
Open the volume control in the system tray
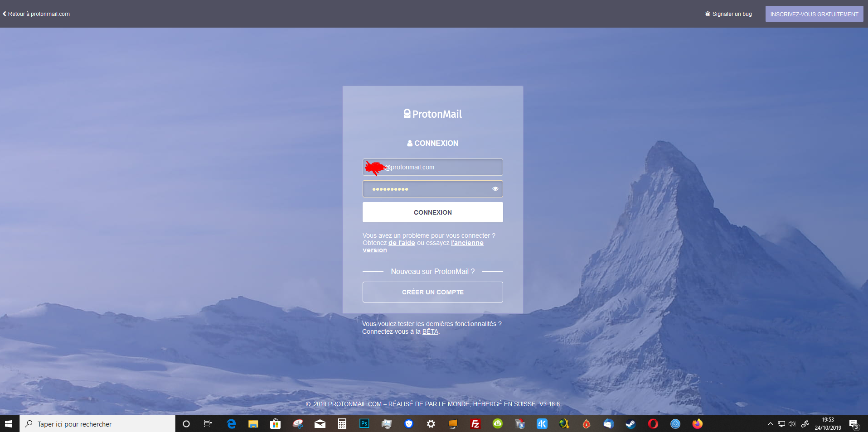[792, 424]
